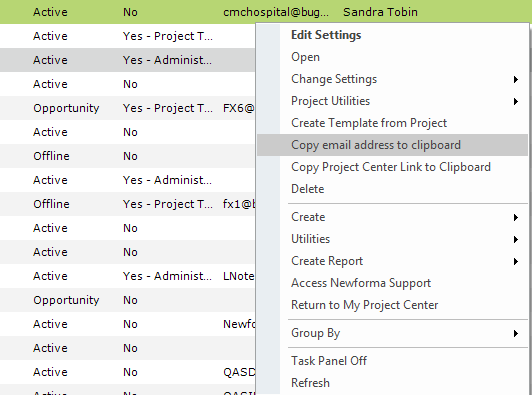This screenshot has width=532, height=395.
Task: Select the Active row with LNote email
Action: click(128, 276)
